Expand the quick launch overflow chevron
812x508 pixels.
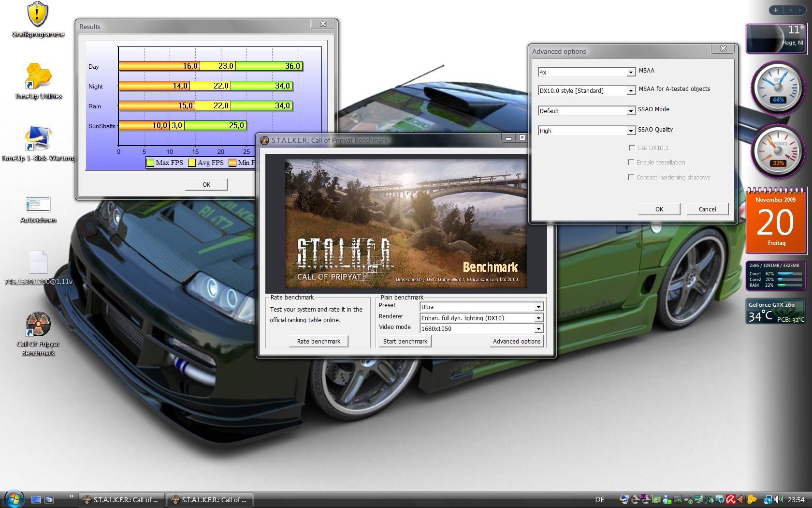click(71, 496)
